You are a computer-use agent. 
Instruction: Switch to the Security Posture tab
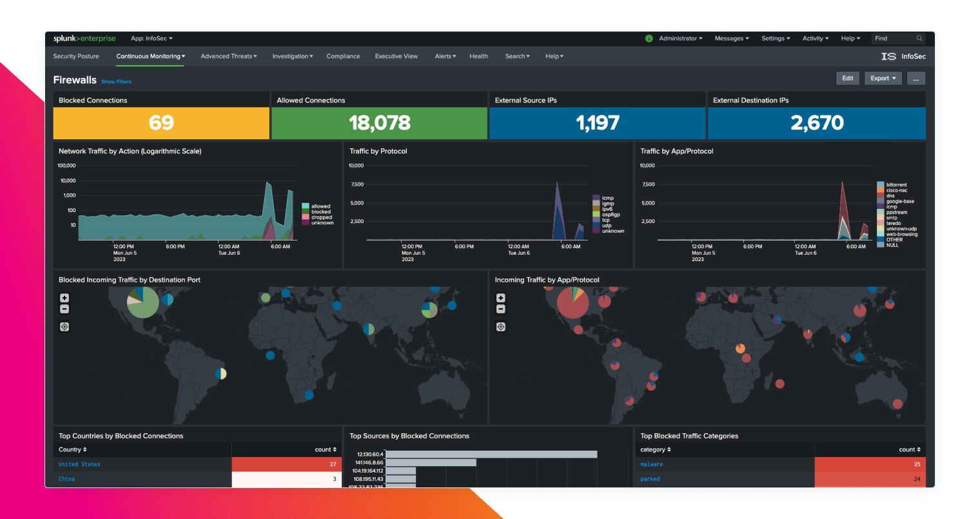[x=75, y=56]
